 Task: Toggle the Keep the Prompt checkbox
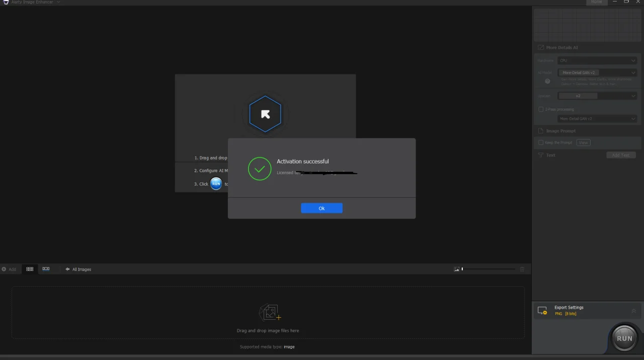(x=541, y=142)
